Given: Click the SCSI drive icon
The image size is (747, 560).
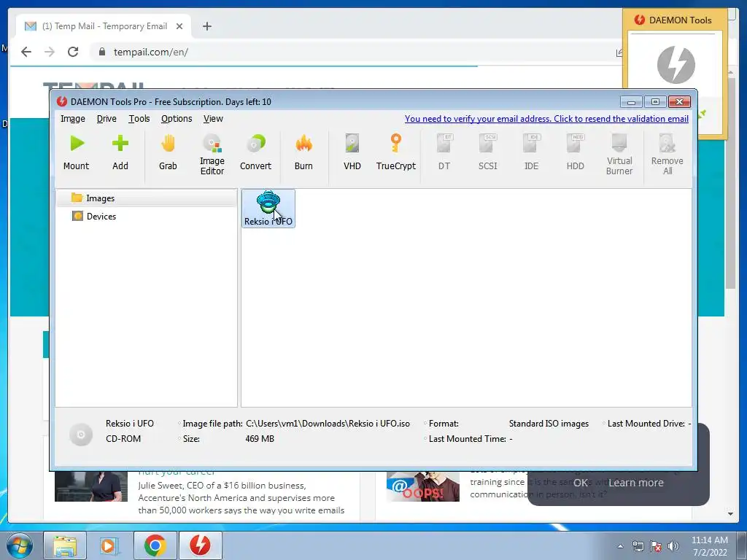Looking at the screenshot, I should point(488,152).
